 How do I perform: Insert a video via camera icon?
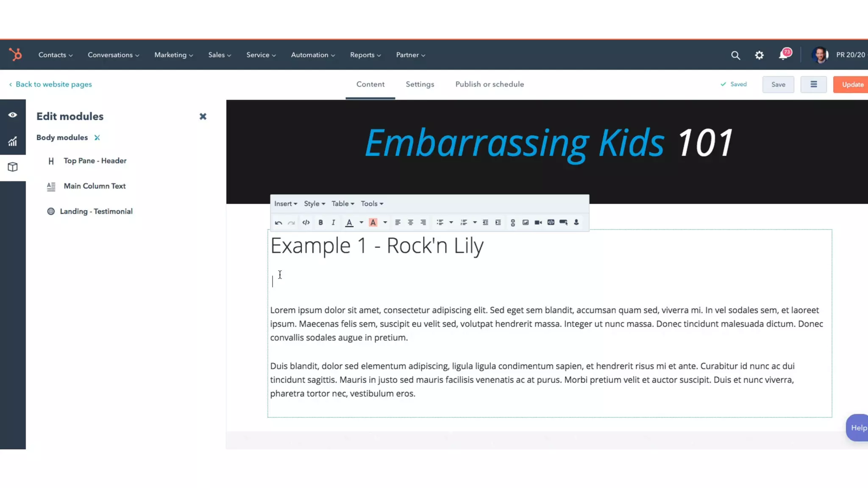538,222
